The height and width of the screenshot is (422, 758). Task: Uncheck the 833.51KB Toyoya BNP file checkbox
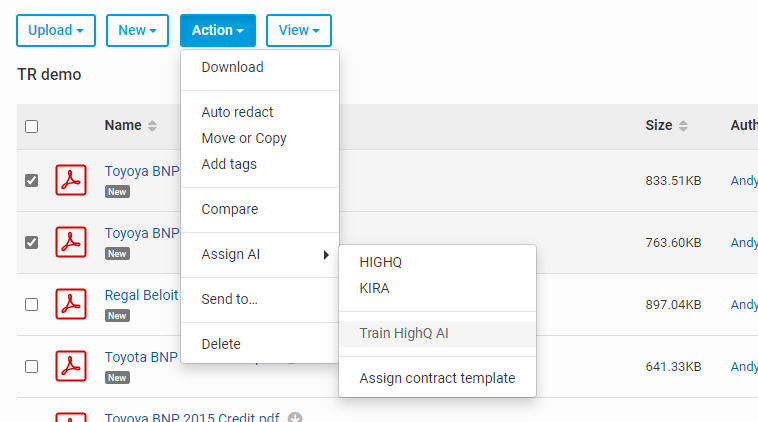coord(31,180)
